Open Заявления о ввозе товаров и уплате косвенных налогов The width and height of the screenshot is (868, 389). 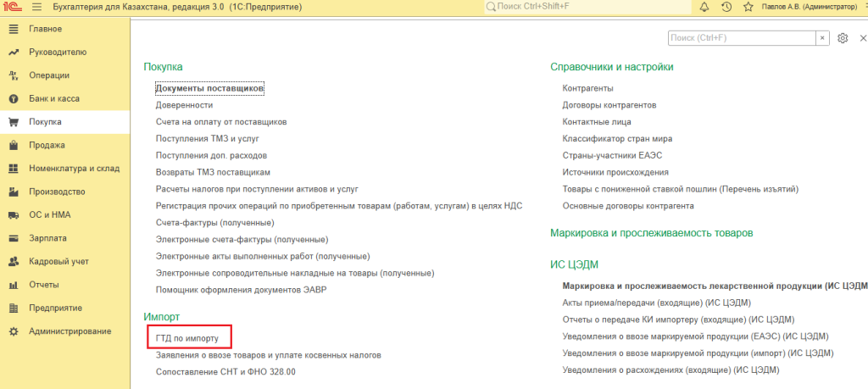(x=269, y=355)
